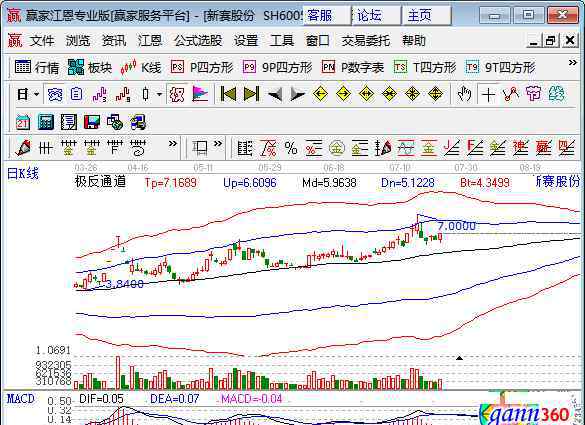Click the 线 line icon
Viewport: 585px width, 425px height.
tap(556, 94)
